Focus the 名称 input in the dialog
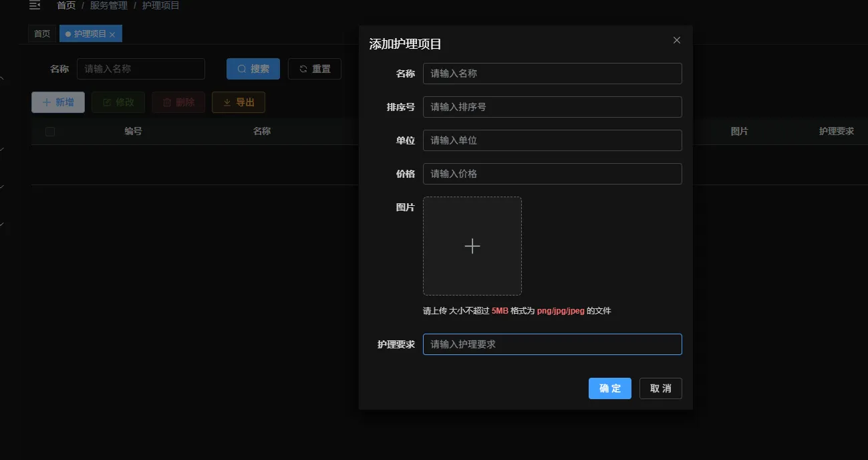This screenshot has height=460, width=868. pos(552,74)
